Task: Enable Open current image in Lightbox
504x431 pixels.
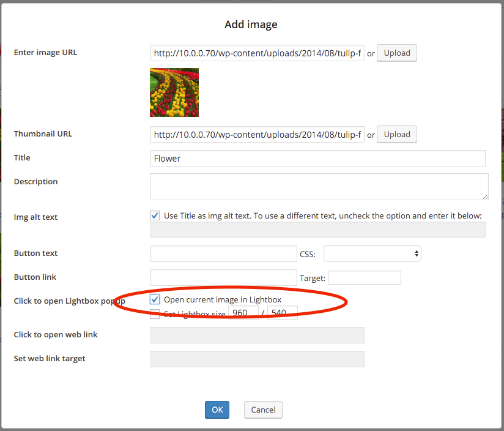Action: tap(155, 299)
